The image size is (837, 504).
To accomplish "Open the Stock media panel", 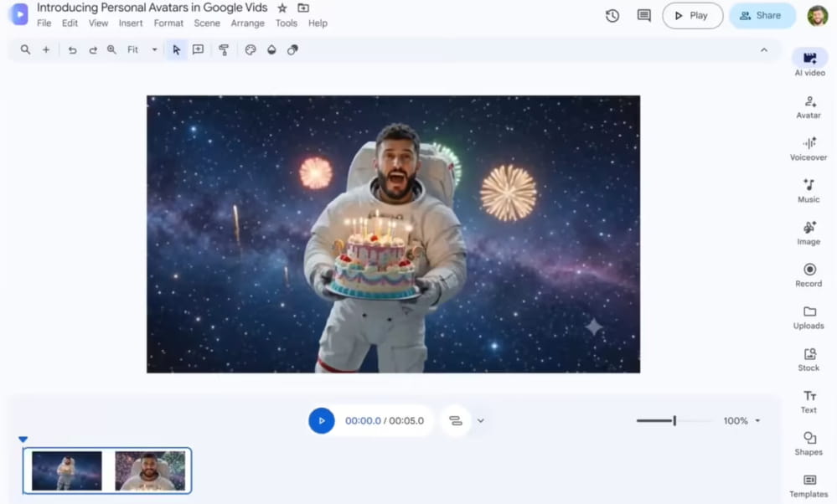I will pos(809,359).
